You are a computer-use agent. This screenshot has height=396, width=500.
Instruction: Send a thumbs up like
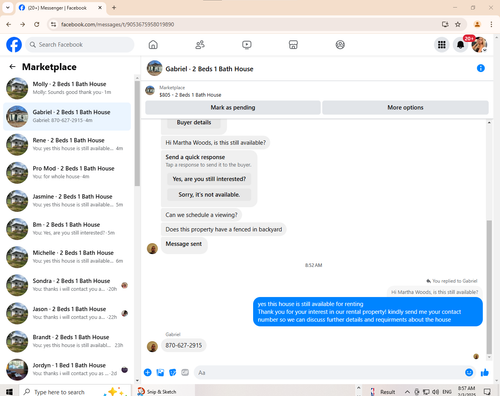[x=485, y=372]
